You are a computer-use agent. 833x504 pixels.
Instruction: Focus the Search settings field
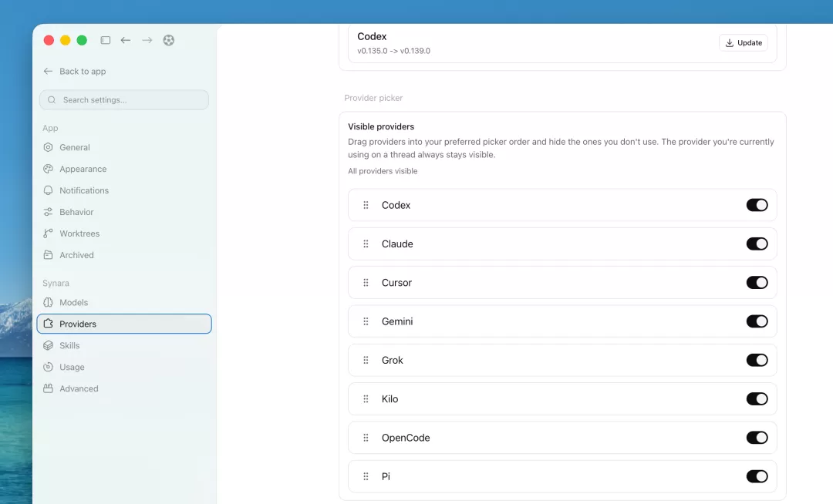124,99
